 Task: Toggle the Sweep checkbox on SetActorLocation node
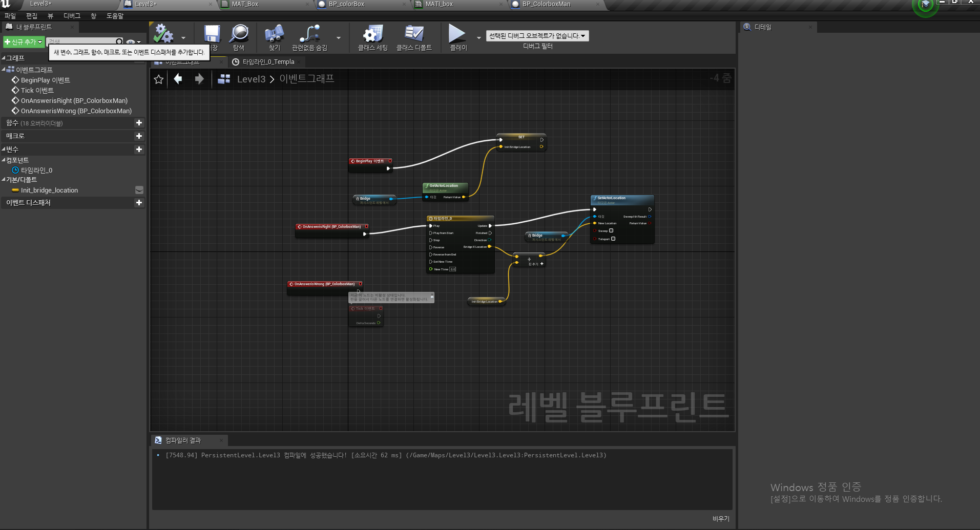tap(611, 230)
